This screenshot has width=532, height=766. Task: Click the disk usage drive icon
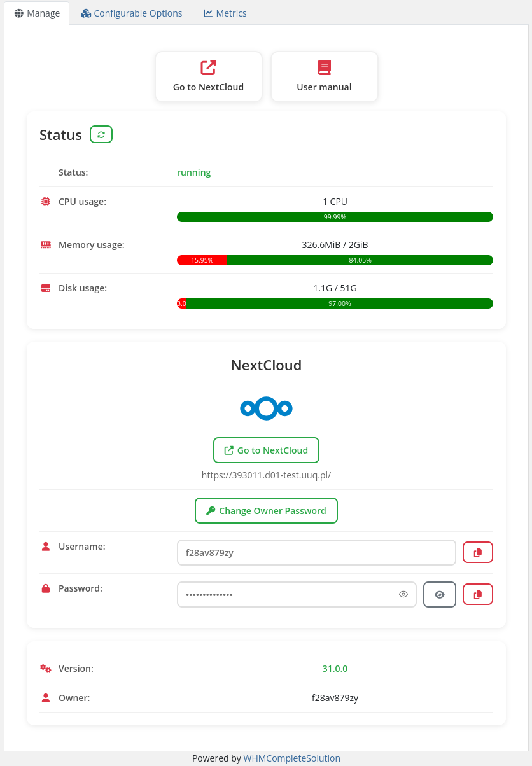[45, 288]
